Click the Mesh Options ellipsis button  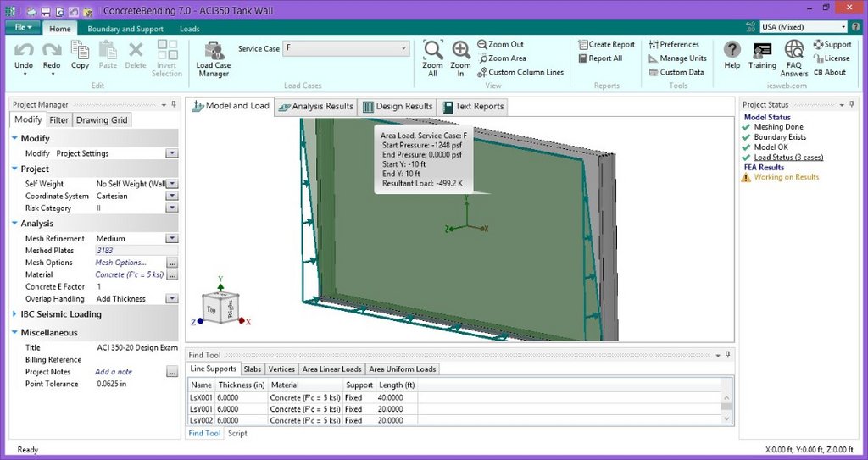click(x=171, y=263)
